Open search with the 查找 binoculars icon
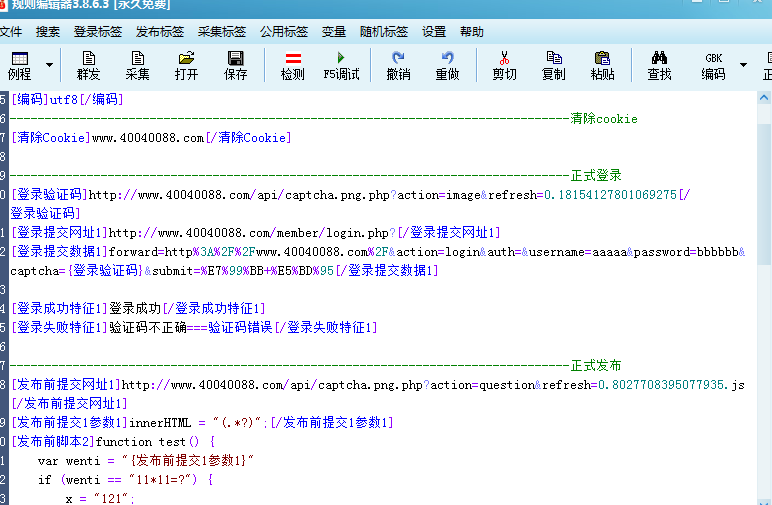This screenshot has height=505, width=772. [x=659, y=65]
